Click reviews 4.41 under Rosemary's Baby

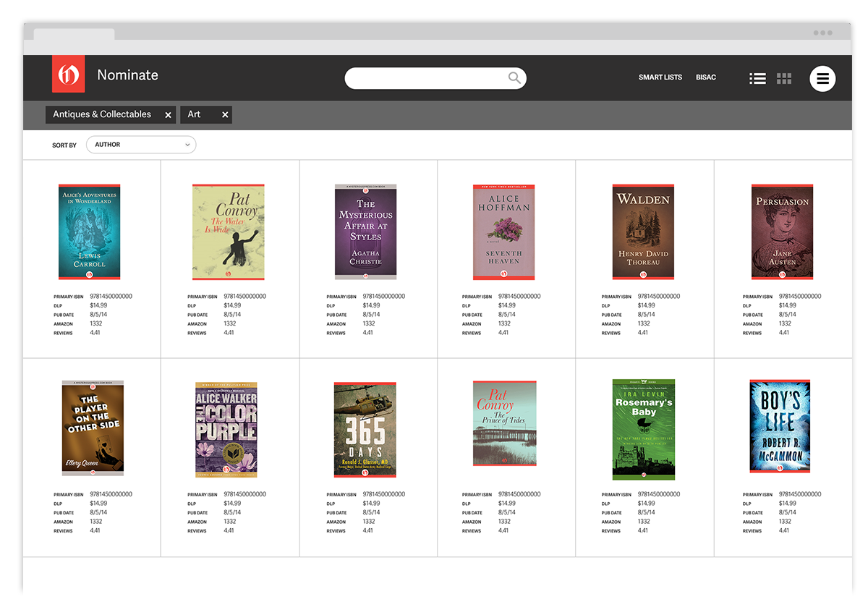643,530
